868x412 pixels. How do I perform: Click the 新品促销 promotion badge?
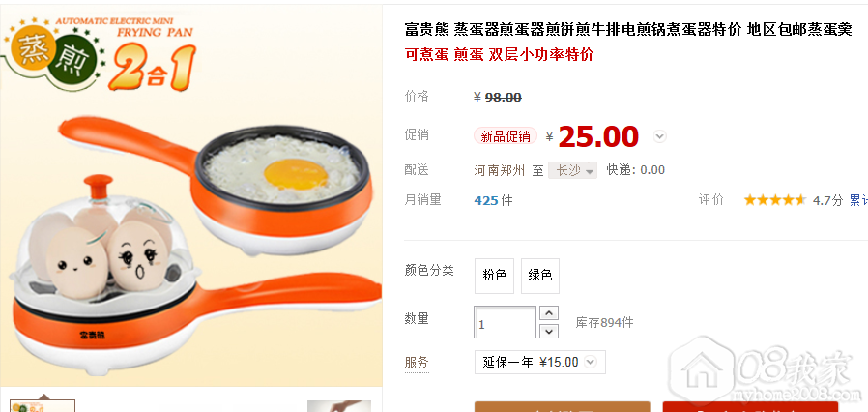click(x=505, y=136)
